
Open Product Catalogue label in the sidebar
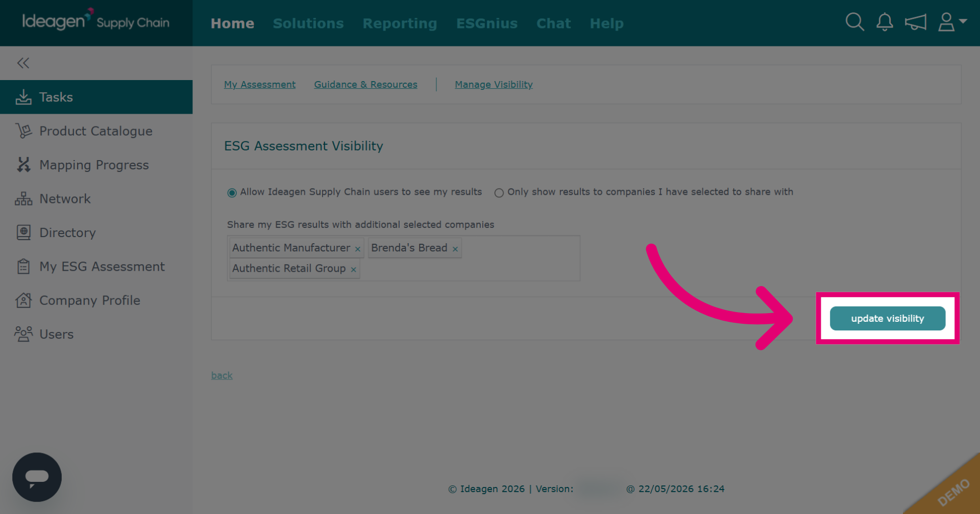96,131
